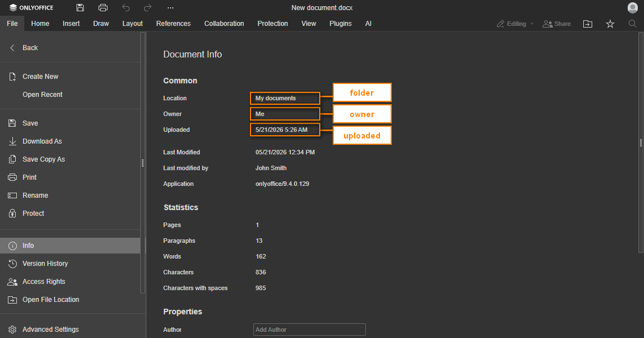Open the Draw tab
644x338 pixels.
(x=101, y=24)
